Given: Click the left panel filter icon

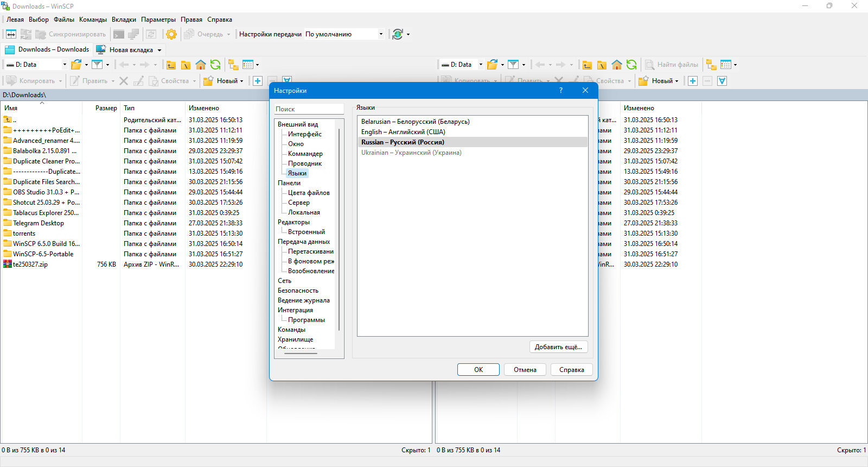Looking at the screenshot, I should click(97, 65).
